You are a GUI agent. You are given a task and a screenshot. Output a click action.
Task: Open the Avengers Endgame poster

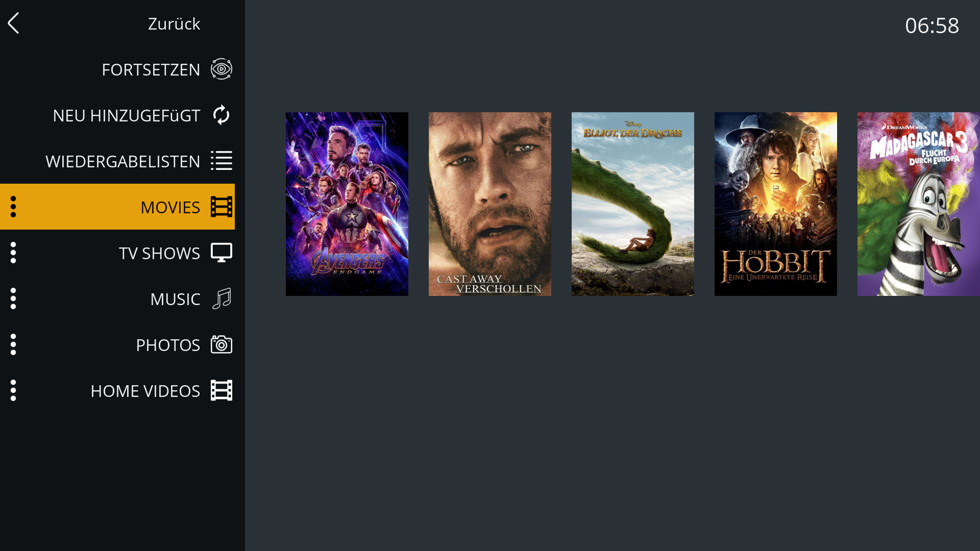[347, 204]
